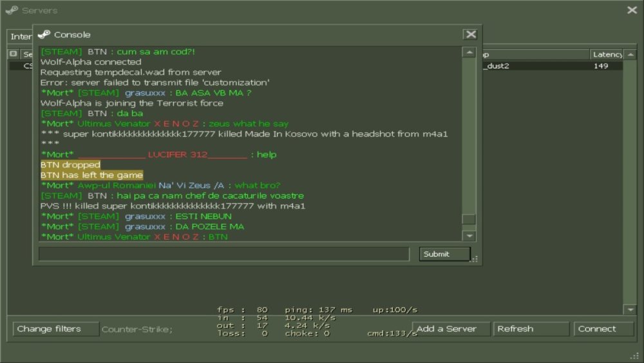644x363 pixels.
Task: Click the 'hai pa ca nam chef' chat line
Action: (x=172, y=195)
